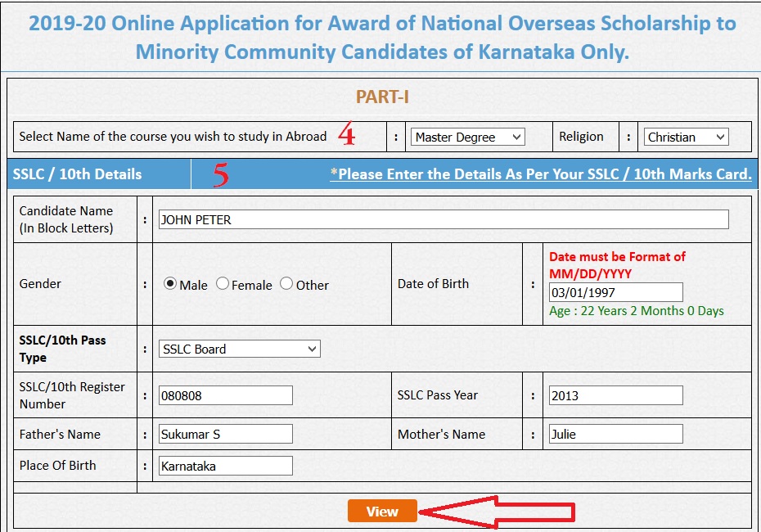Click the "Father's Name" label

point(60,434)
